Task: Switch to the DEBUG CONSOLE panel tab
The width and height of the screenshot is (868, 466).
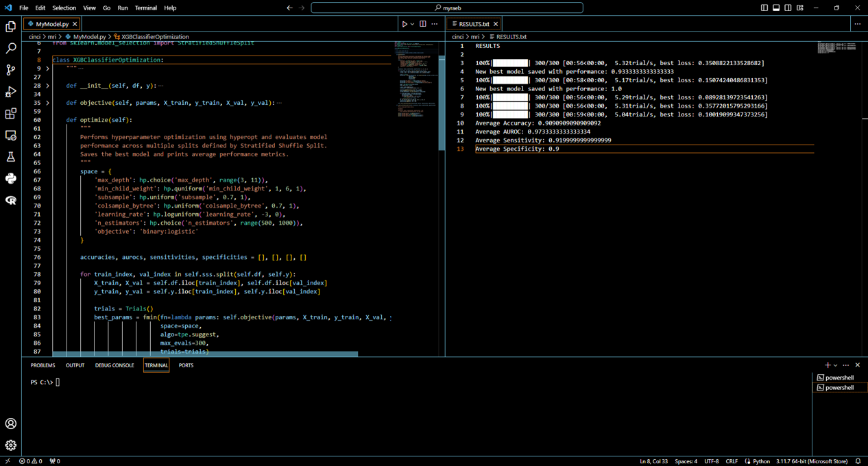Action: click(x=114, y=365)
